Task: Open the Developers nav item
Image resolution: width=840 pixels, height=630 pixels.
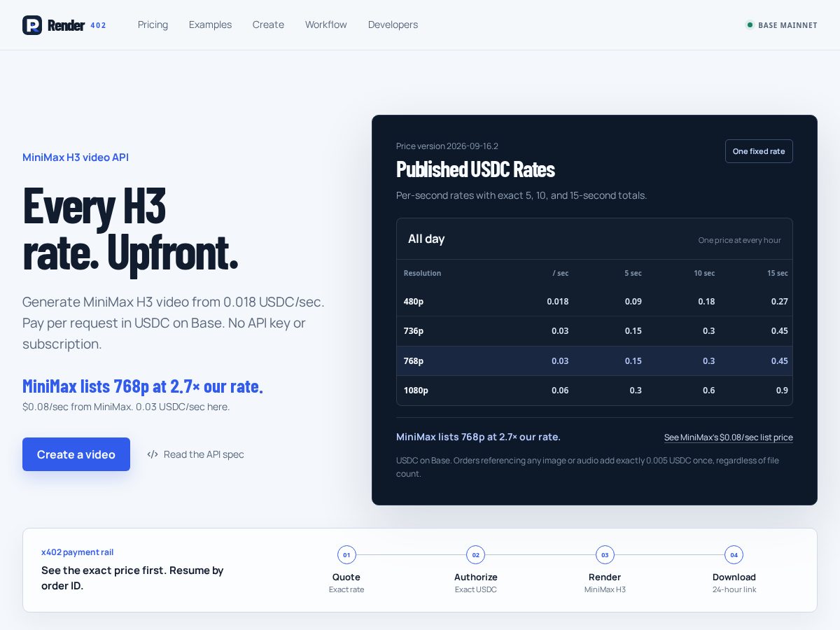Action: (x=393, y=24)
